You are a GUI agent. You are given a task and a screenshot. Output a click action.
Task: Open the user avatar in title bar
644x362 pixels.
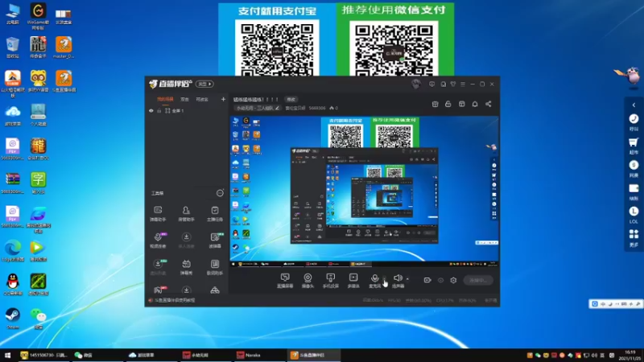tap(415, 84)
